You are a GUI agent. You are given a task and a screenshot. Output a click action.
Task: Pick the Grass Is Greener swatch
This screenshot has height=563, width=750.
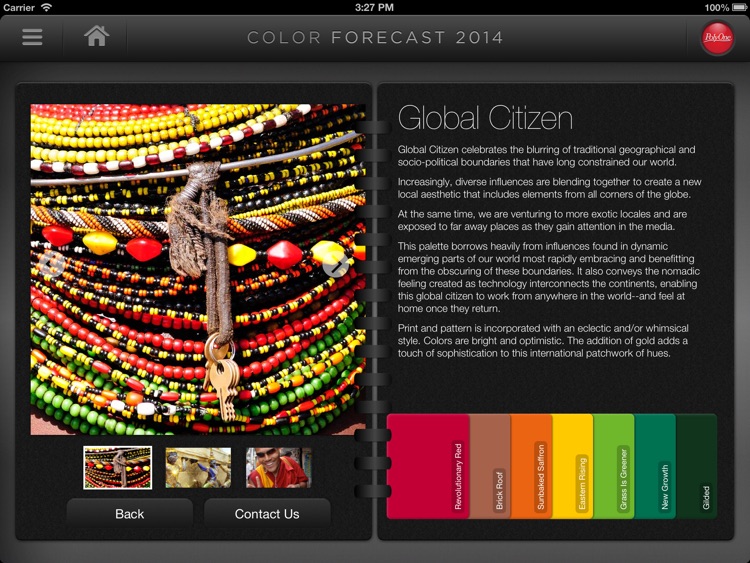click(614, 466)
